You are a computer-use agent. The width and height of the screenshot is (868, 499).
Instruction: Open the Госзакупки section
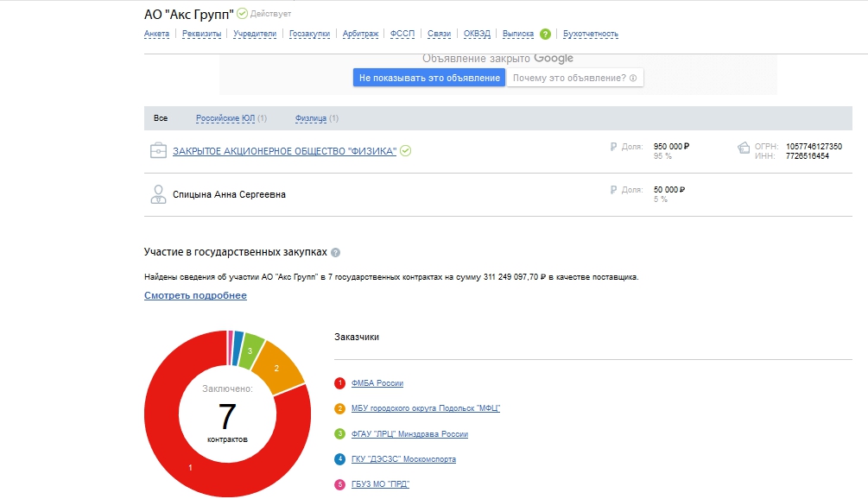(x=309, y=34)
